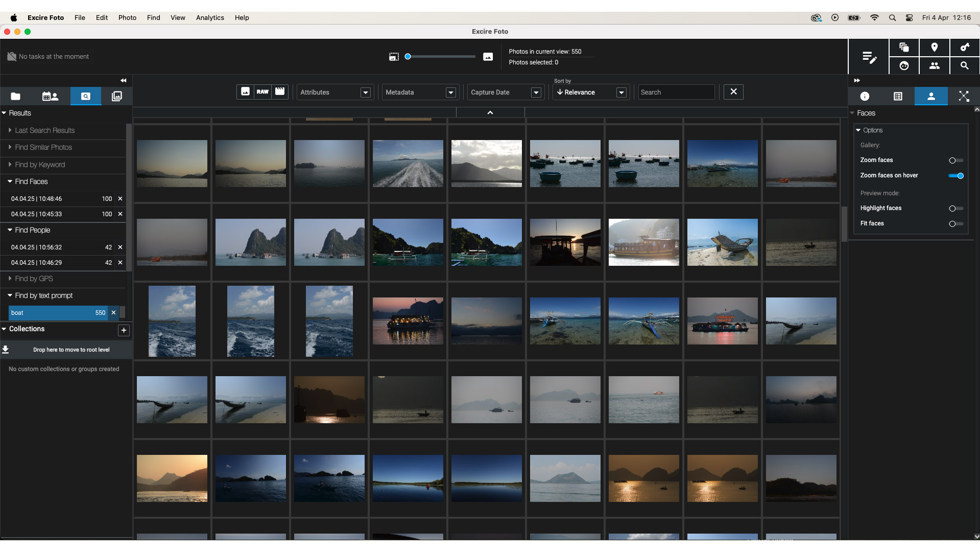
Task: Click the smallest thumbnail size icon
Action: (x=393, y=57)
